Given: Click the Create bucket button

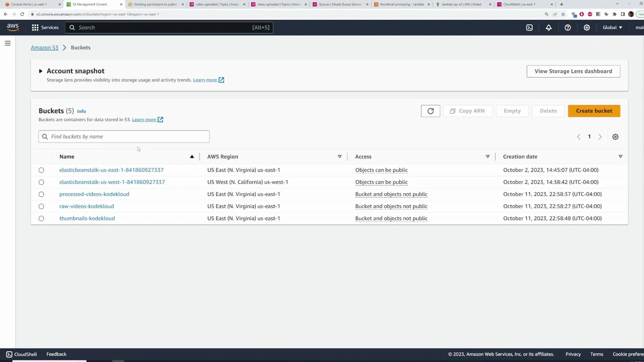Looking at the screenshot, I should (x=594, y=111).
